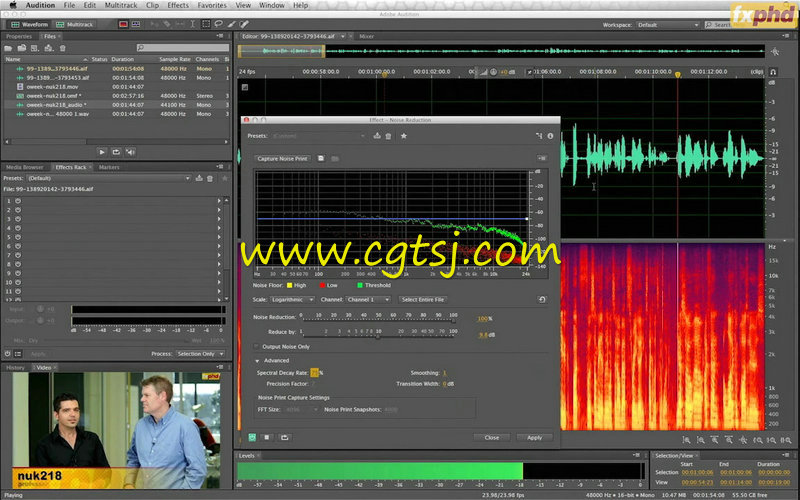Screen dimensions: 800x500
Task: Toggle power for effect slot 5
Action: 18,237
